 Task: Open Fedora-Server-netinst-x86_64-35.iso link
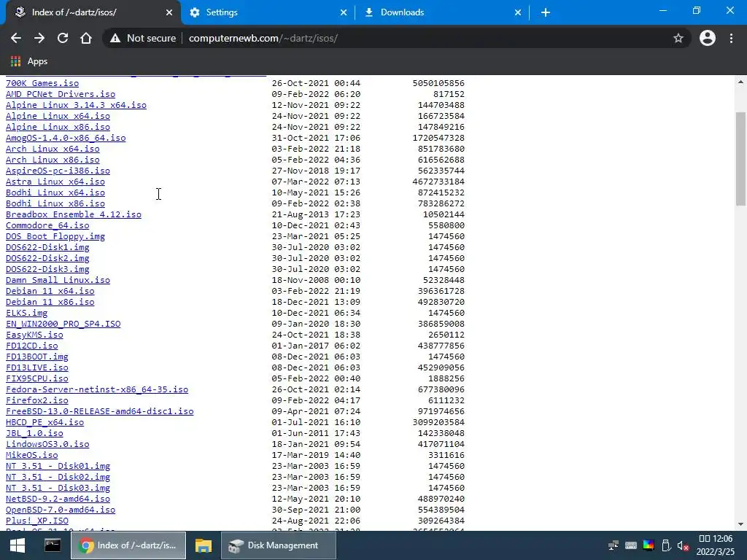tap(97, 390)
